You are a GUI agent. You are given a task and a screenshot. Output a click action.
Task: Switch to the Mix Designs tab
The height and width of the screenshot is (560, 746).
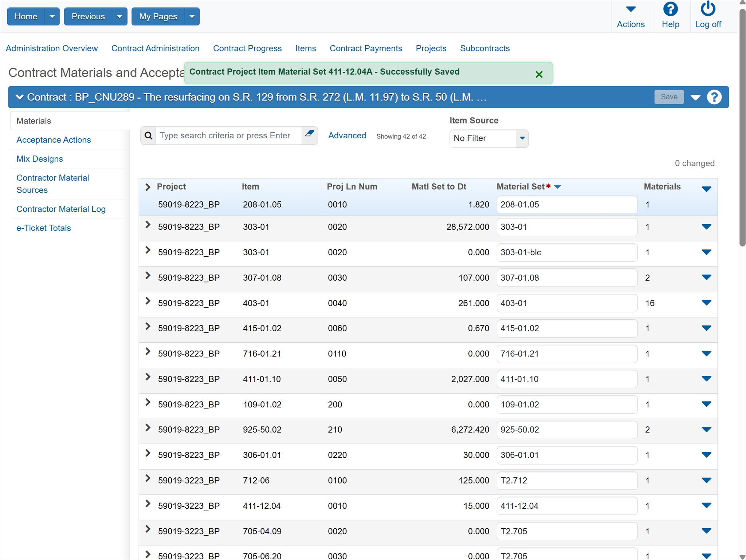[40, 159]
